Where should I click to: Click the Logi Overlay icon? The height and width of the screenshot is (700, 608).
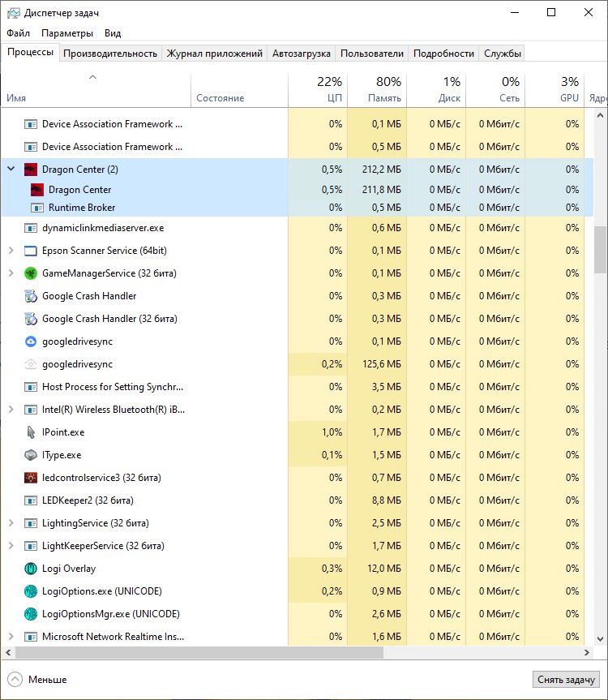[30, 569]
